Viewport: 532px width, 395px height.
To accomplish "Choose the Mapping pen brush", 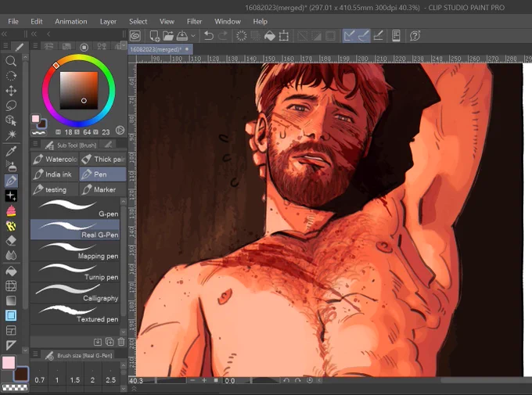I will (75, 250).
